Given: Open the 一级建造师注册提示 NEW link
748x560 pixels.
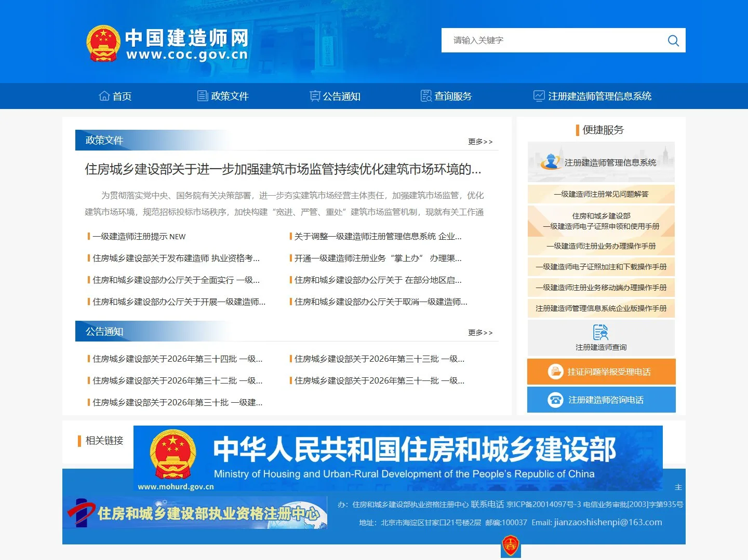Looking at the screenshot, I should 139,237.
